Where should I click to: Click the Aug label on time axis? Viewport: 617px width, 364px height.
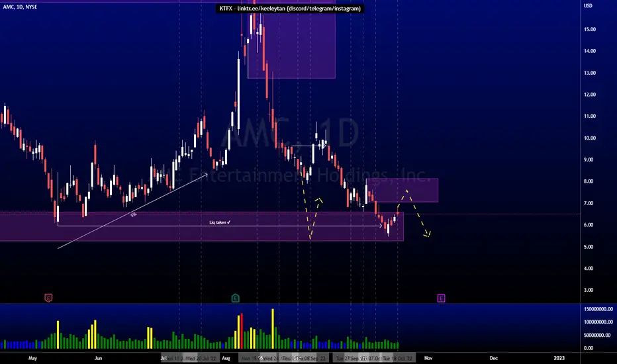[x=226, y=358]
